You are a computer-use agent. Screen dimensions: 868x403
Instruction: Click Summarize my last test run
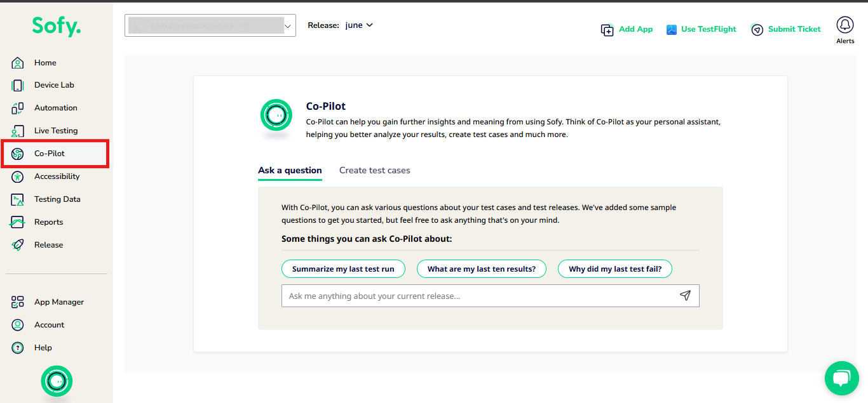[343, 269]
